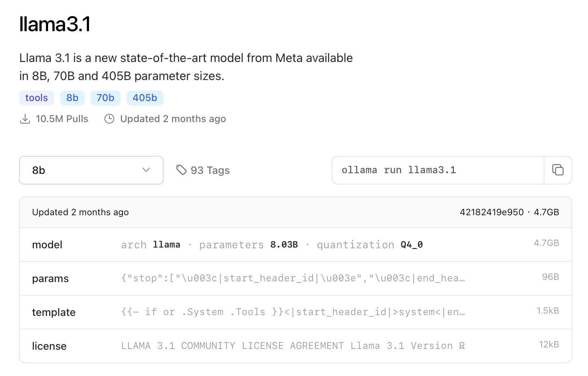Click the 42182419e950 digest hash
This screenshot has width=588, height=376.
coord(491,212)
